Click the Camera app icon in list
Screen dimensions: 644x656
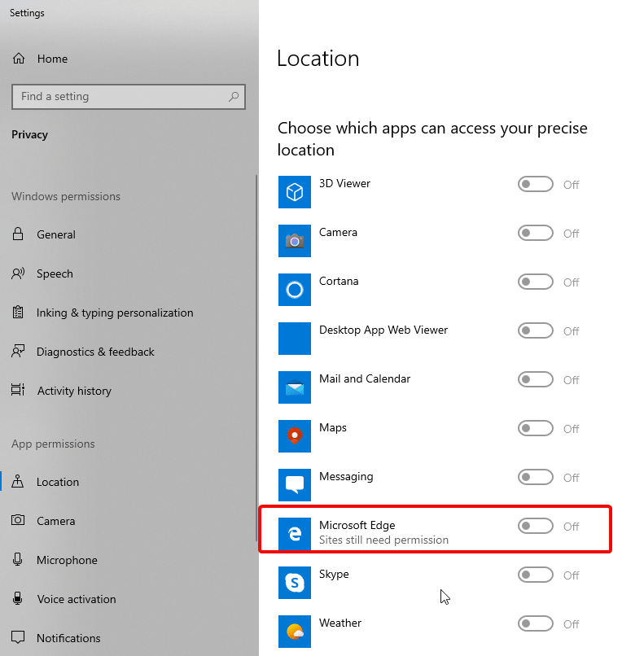pyautogui.click(x=295, y=241)
